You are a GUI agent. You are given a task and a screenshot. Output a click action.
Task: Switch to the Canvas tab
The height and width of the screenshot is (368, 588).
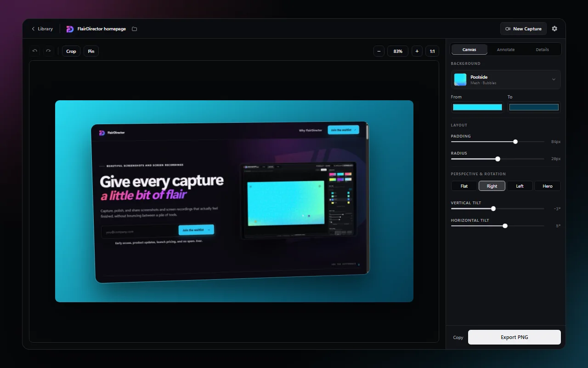click(469, 49)
